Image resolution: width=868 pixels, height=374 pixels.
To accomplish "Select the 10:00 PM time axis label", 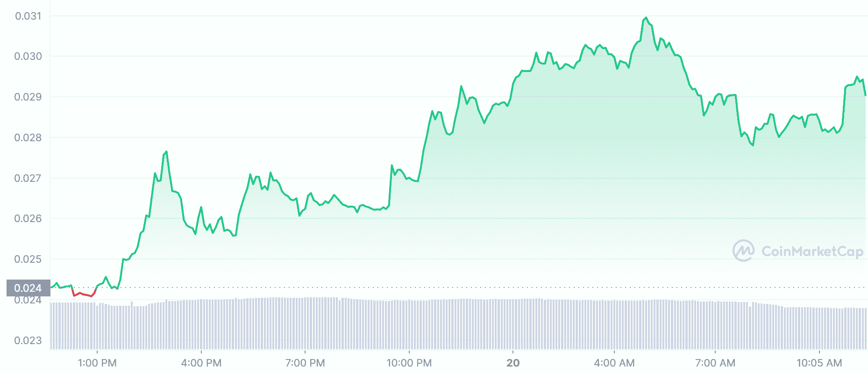I will click(409, 363).
